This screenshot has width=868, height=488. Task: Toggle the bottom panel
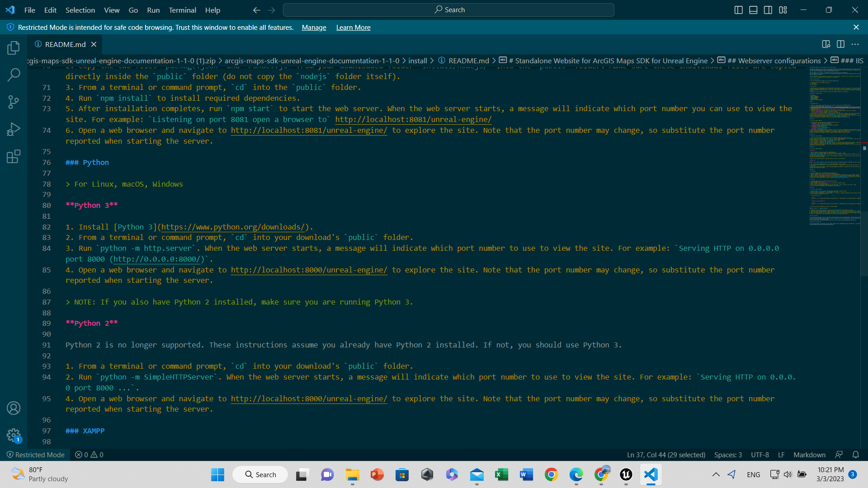click(x=753, y=10)
